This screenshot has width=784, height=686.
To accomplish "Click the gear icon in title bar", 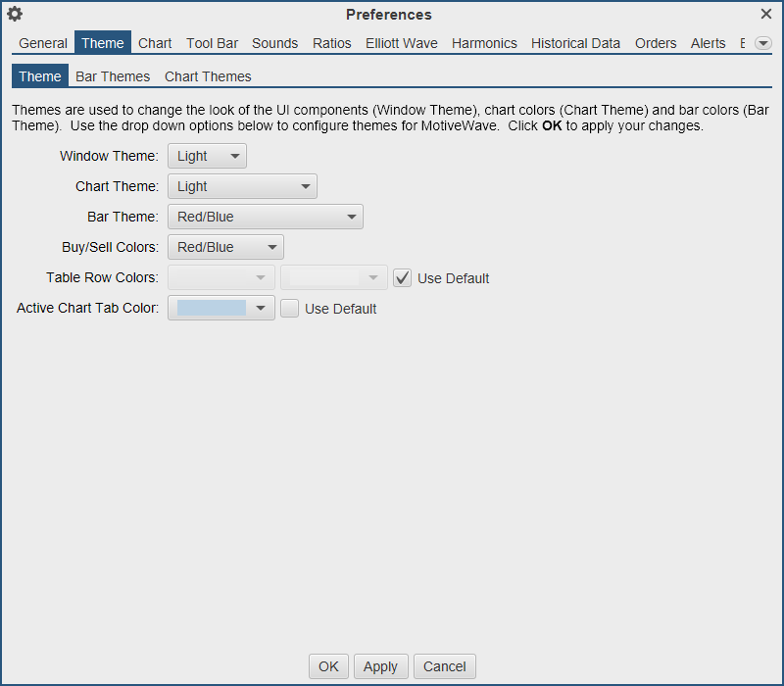I will pos(15,14).
